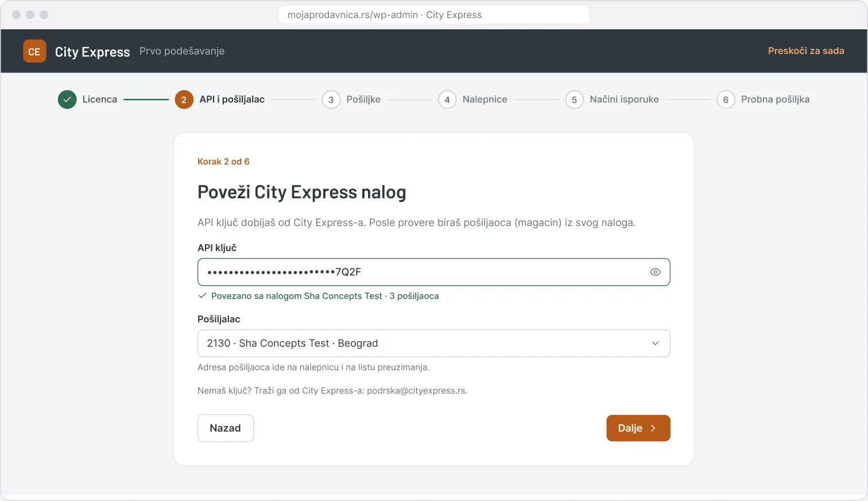Screen dimensions: 868x501
Task: Select the step 5 circle icon
Action: pyautogui.click(x=574, y=99)
